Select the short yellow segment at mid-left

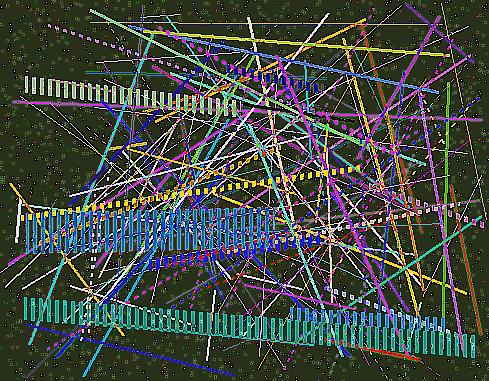(128, 146)
